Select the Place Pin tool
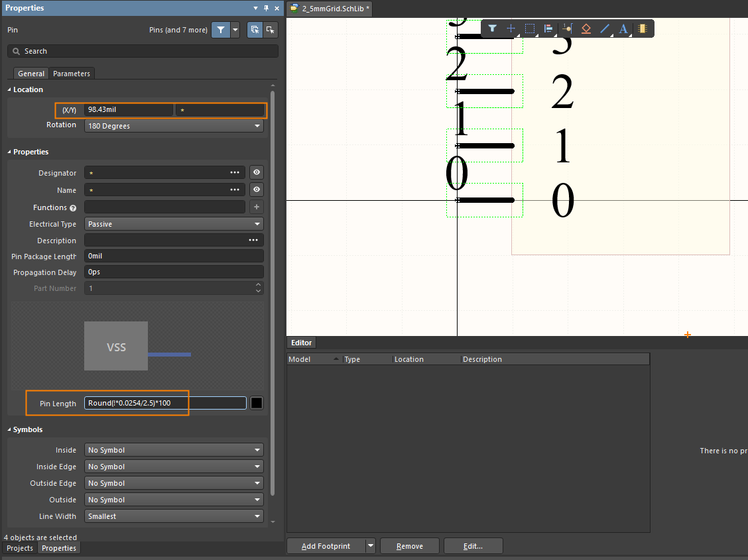 567,28
